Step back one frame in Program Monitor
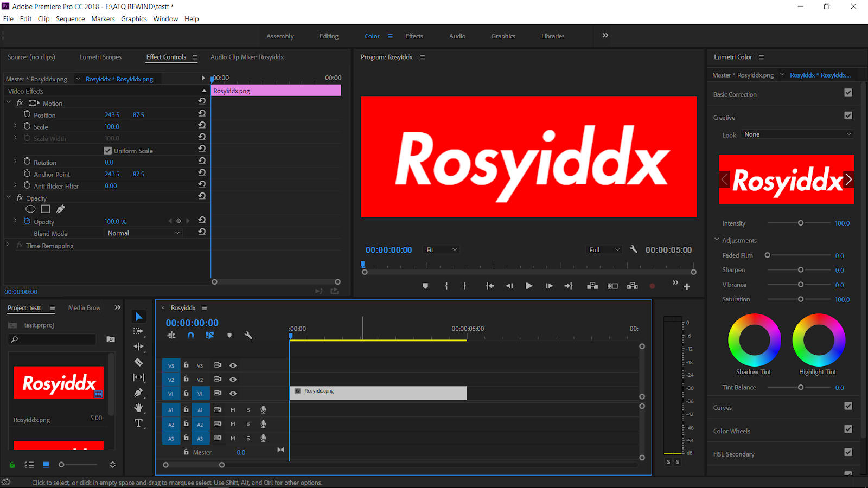The width and height of the screenshot is (868, 488). (509, 286)
